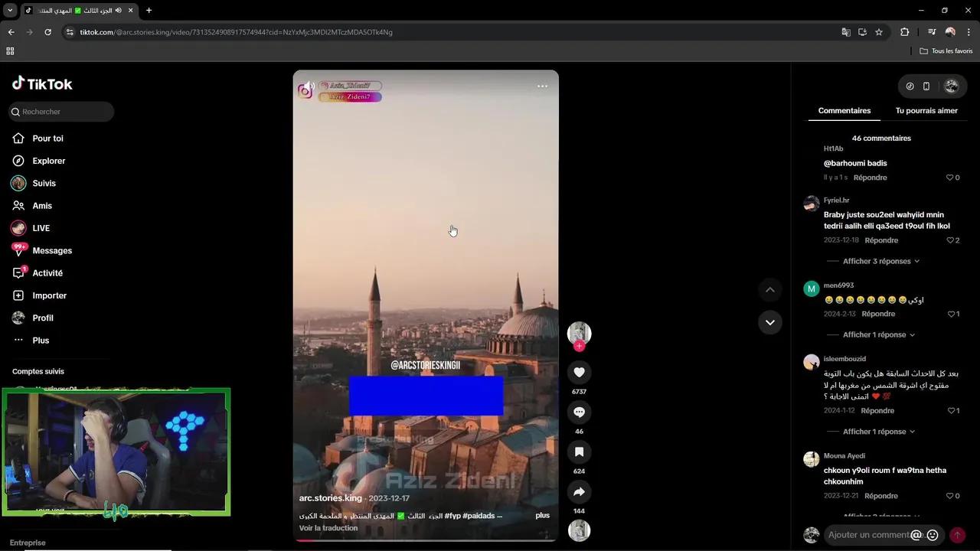Image resolution: width=980 pixels, height=551 pixels.
Task: Open creator avatar beside the video
Action: pyautogui.click(x=579, y=332)
